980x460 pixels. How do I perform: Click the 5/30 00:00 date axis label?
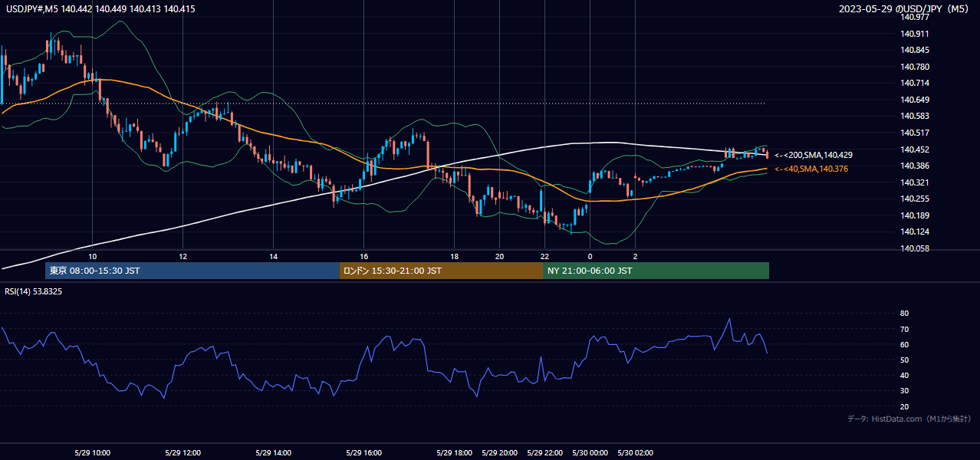[x=590, y=453]
